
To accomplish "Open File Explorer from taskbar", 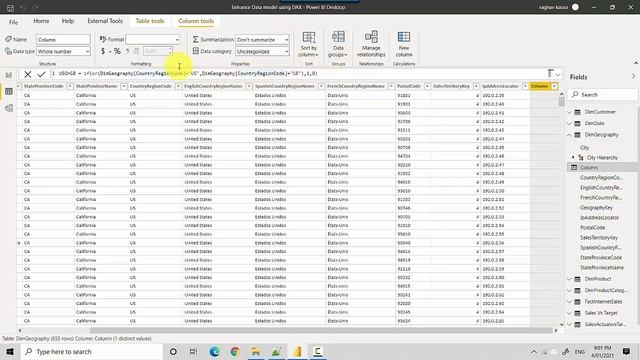I will [x=256, y=351].
